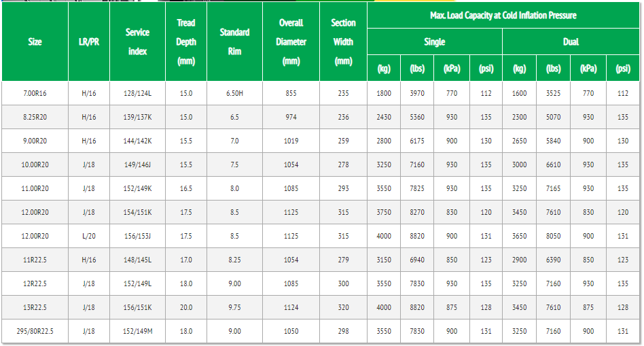Screen dimensions: 644x346
Task: Select the 1019 overall diameter cell
Action: coord(291,141)
